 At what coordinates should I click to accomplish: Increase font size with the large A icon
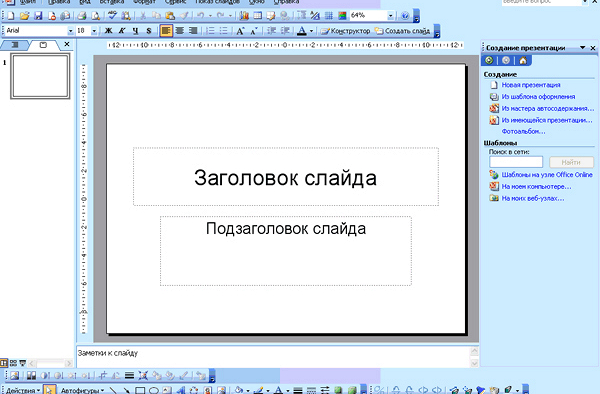click(240, 31)
